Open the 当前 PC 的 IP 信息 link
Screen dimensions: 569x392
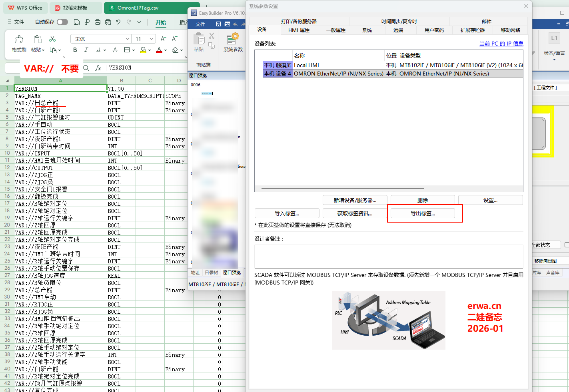(501, 44)
